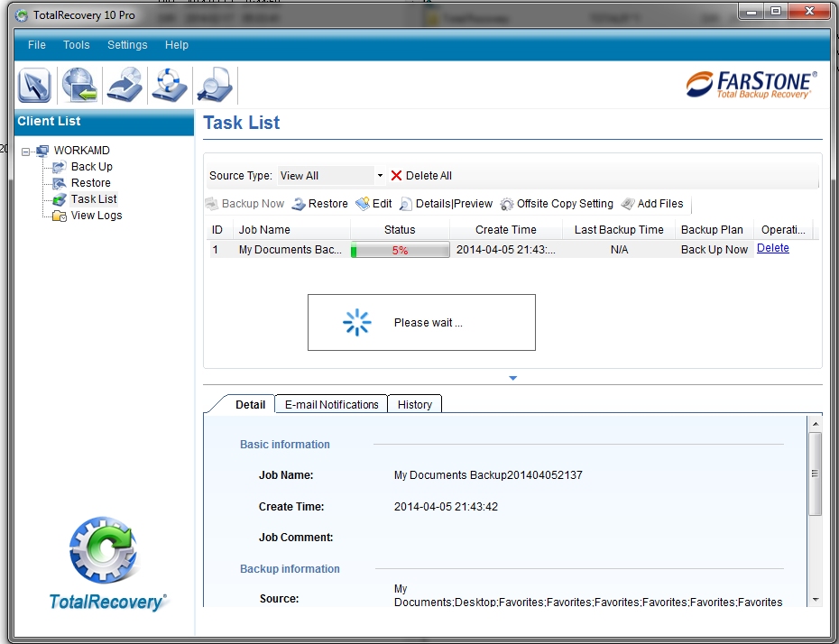Open the Tools menu
This screenshot has width=839, height=644.
77,45
